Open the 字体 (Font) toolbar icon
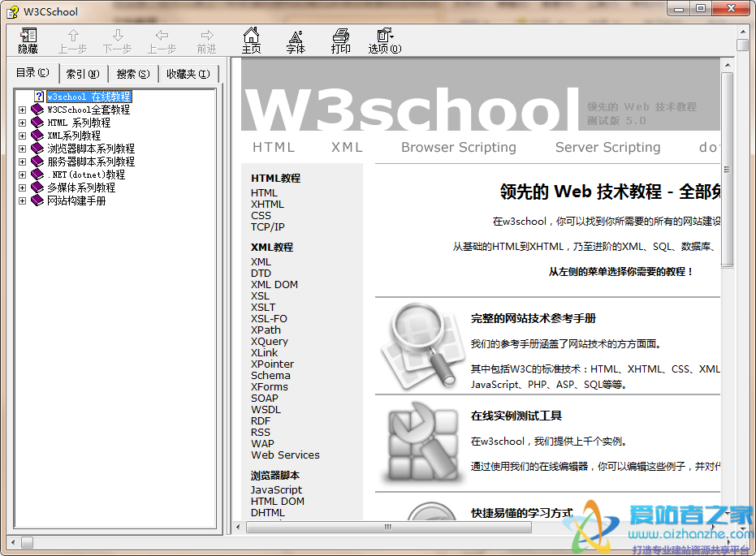The width and height of the screenshot is (756, 556). pos(296,41)
